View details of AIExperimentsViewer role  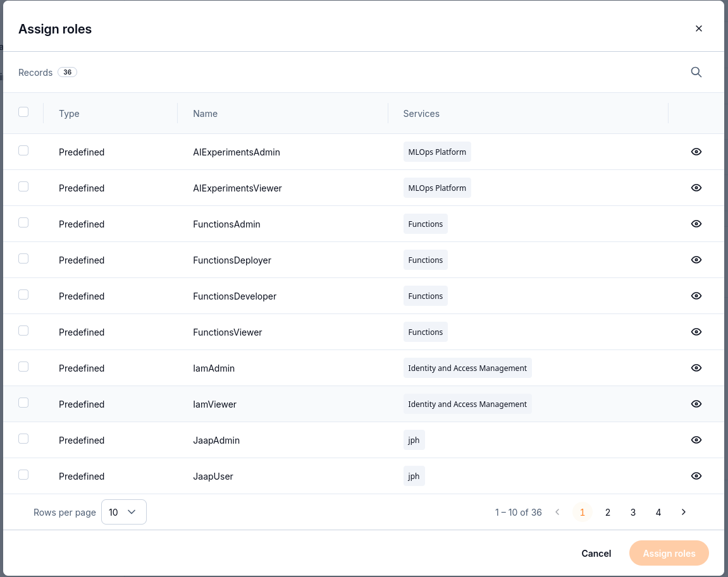[696, 188]
